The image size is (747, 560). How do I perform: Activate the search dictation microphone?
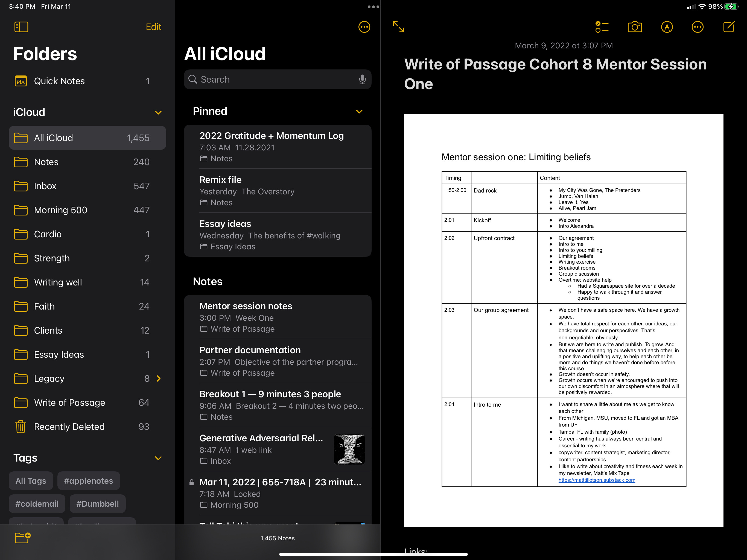pyautogui.click(x=362, y=79)
